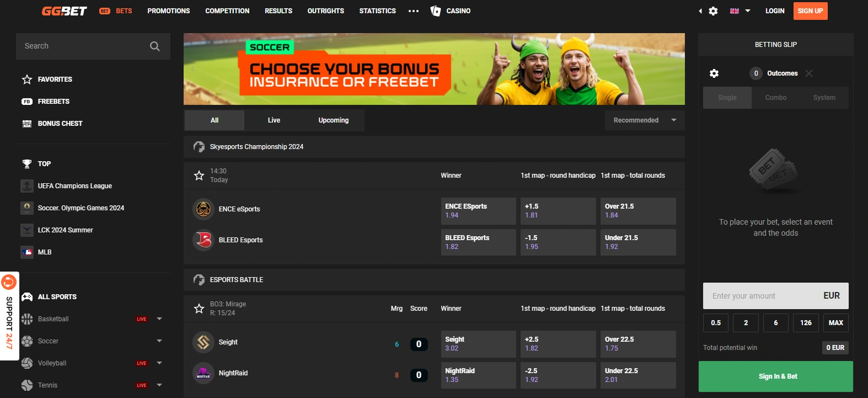Click the soccer bonus promo banner
The image size is (868, 398).
tap(434, 69)
